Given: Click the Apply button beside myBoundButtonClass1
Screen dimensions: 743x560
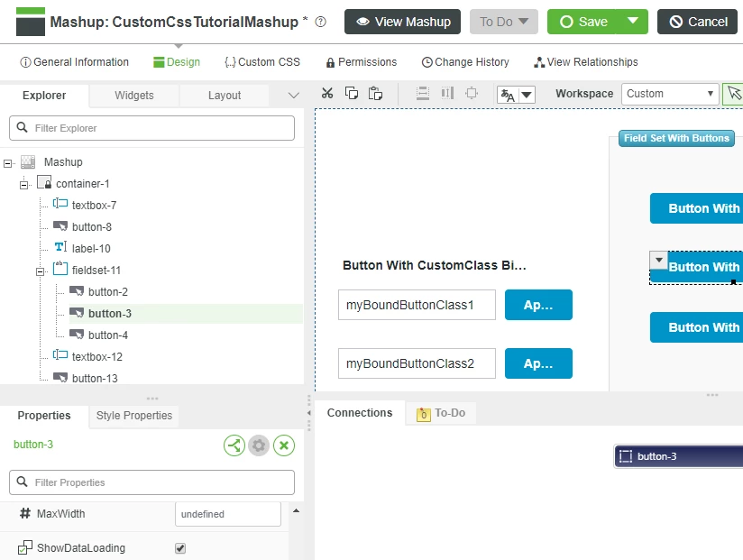Looking at the screenshot, I should pyautogui.click(x=538, y=305).
